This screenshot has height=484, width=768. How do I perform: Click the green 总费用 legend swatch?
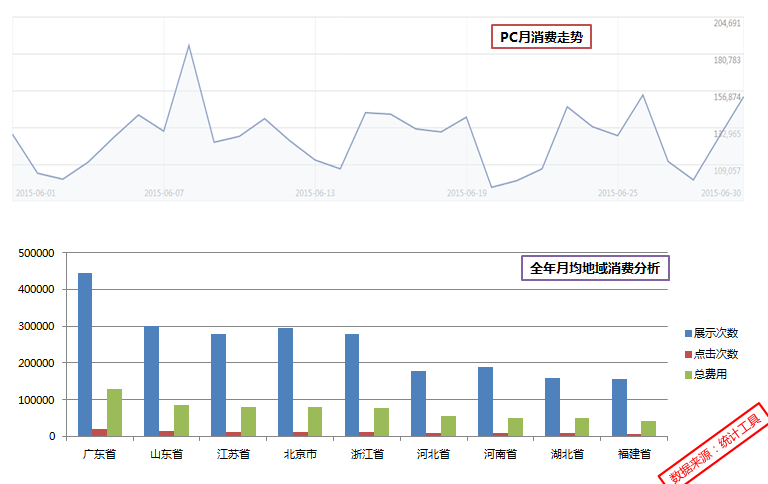(687, 374)
